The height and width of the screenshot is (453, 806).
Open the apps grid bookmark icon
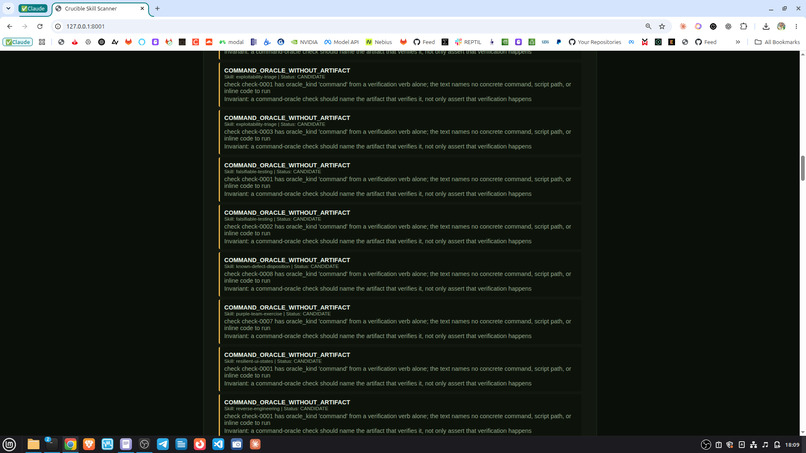coord(42,42)
